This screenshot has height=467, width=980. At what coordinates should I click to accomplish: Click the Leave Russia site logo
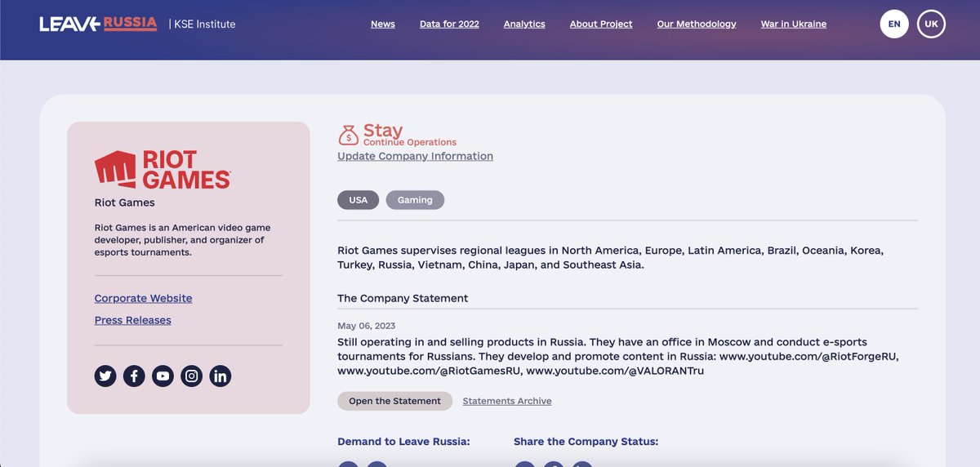(98, 24)
